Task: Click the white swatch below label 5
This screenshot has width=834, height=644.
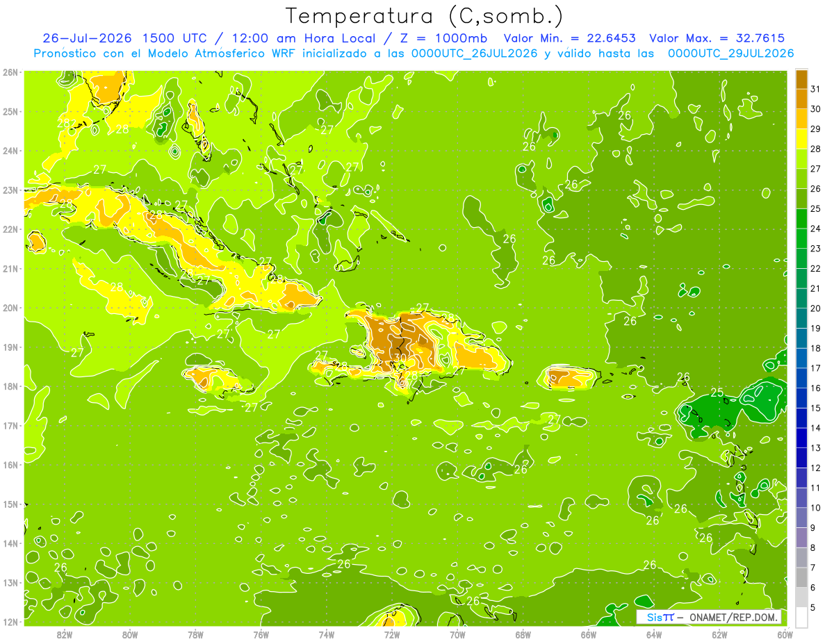Action: 801,617
